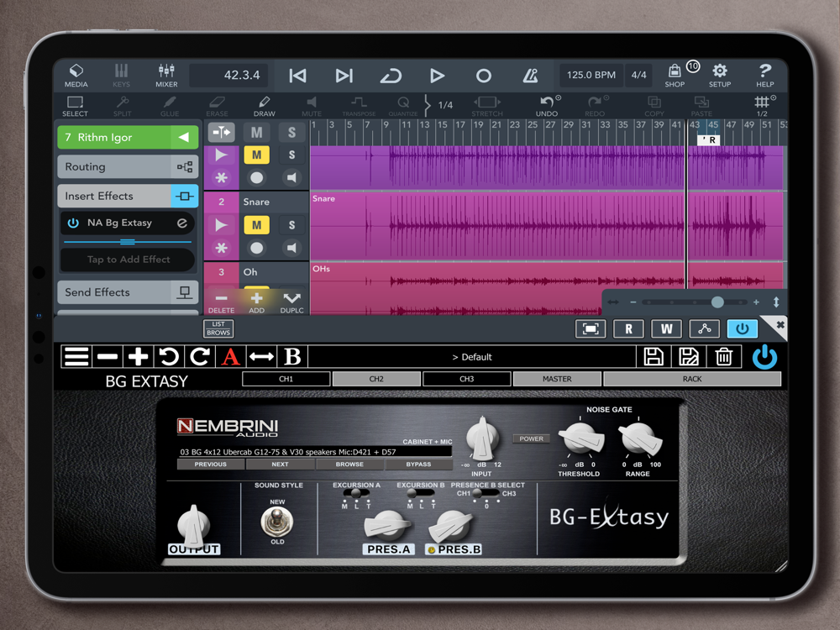
Task: Mute the Snare track
Action: [256, 225]
